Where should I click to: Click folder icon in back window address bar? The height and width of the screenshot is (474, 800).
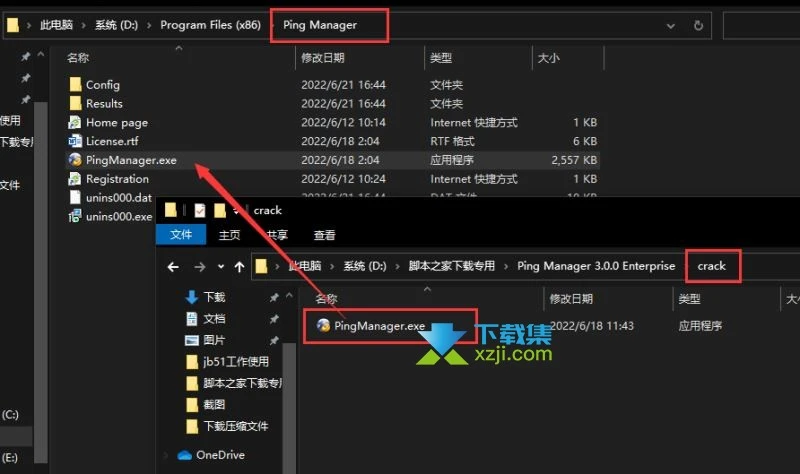[13, 25]
